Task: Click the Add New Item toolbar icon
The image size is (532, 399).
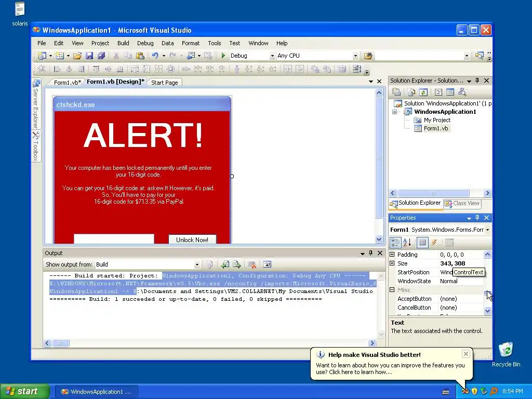Action: tap(60, 56)
